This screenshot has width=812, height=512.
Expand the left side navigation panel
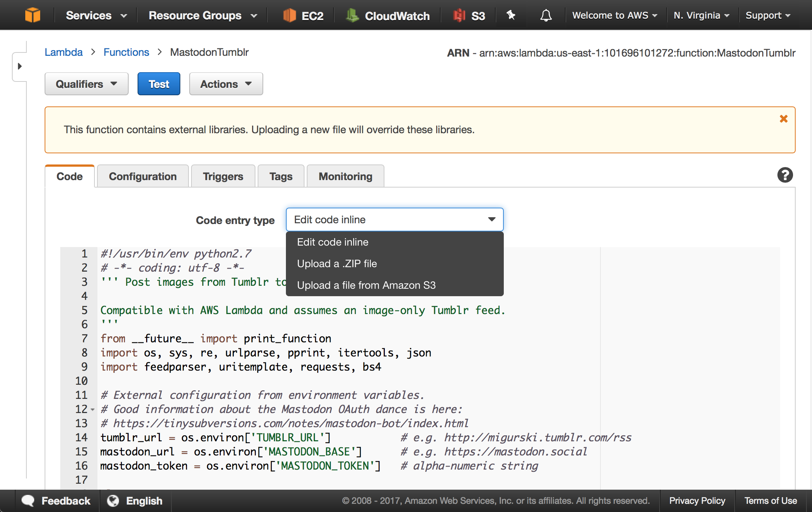20,66
